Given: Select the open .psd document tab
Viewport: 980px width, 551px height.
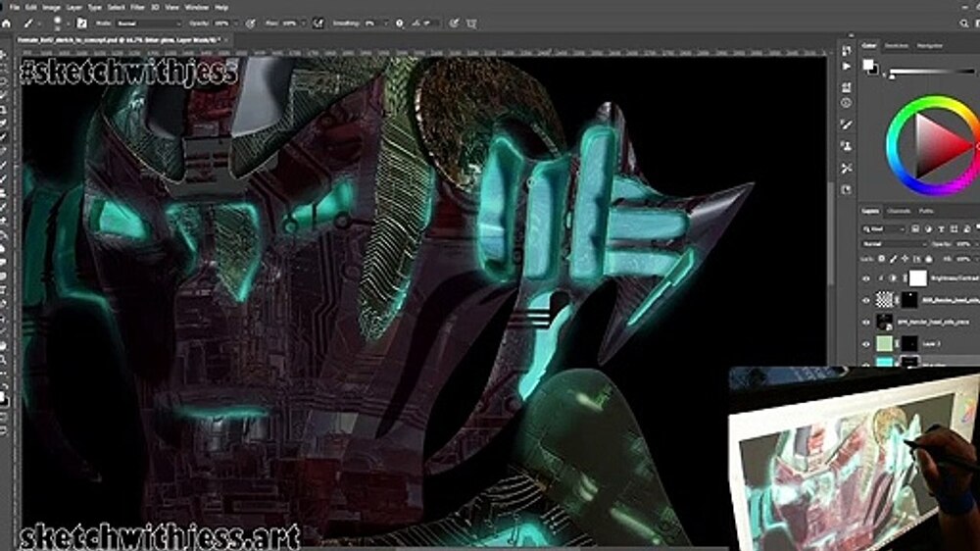Looking at the screenshot, I should point(118,40).
